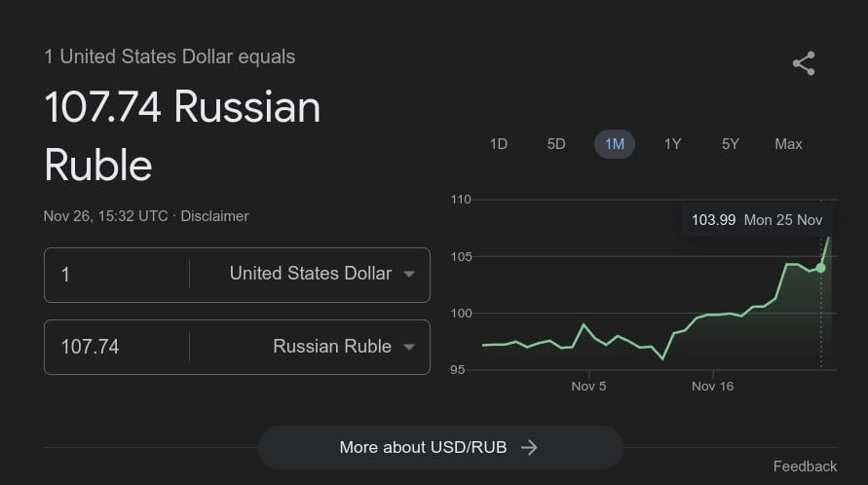Viewport: 868px width, 485px height.
Task: Select the 1D chart range
Action: coord(498,144)
